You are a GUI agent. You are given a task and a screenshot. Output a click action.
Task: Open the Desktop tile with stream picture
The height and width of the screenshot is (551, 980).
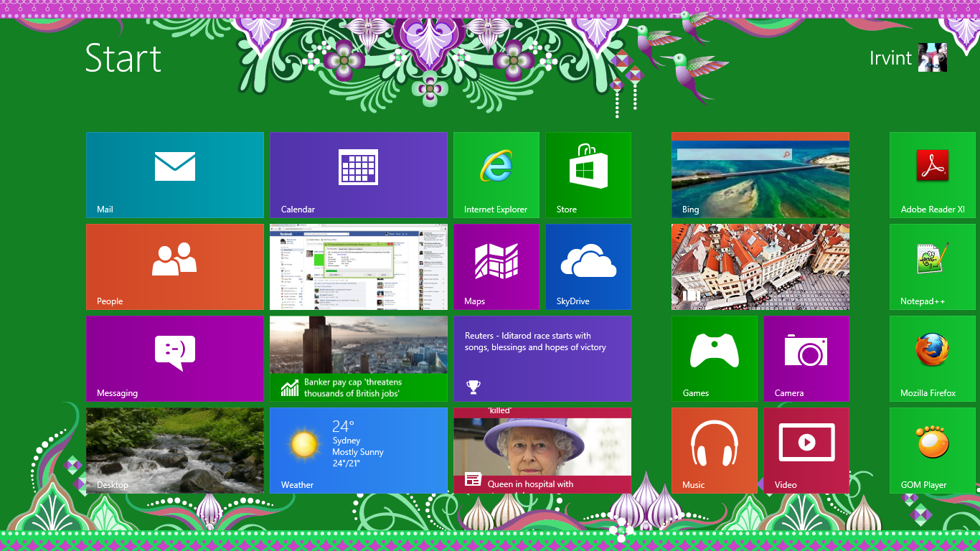coord(175,451)
